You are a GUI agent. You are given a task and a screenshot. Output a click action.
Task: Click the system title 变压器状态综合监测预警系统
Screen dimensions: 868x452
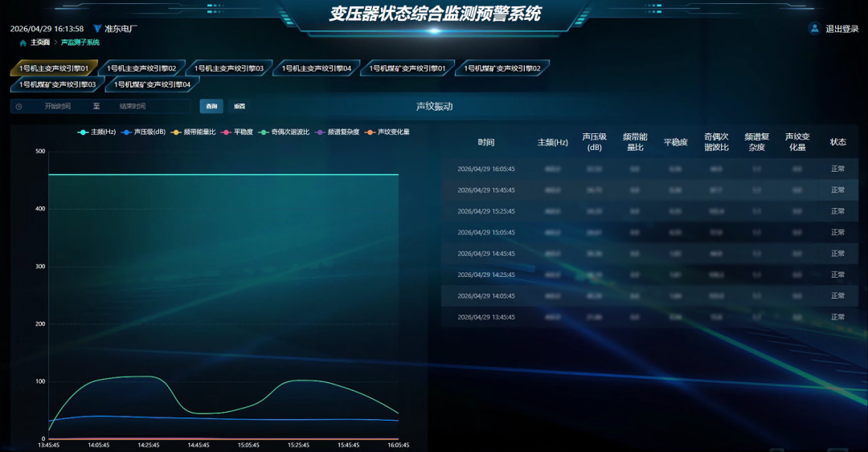[435, 14]
